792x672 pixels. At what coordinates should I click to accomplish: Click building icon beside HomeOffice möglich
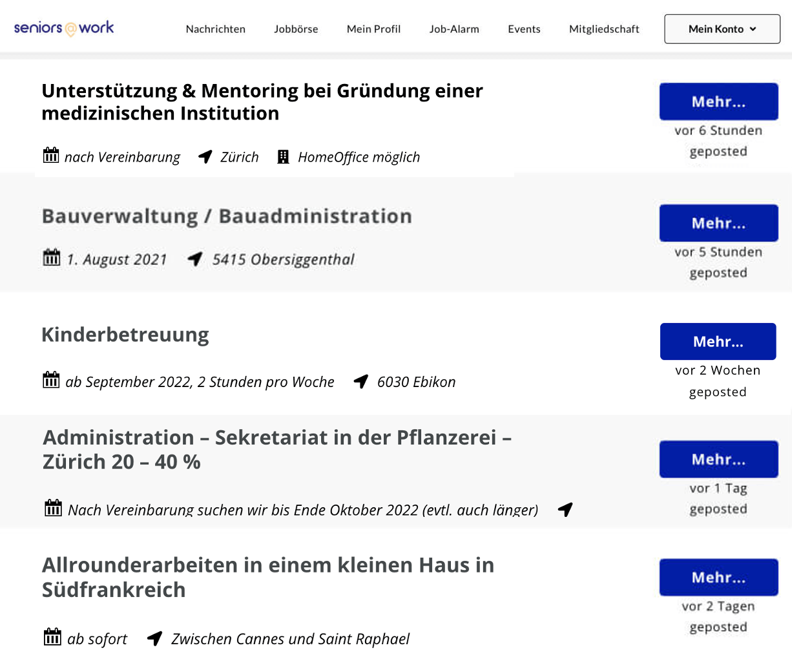pos(283,156)
